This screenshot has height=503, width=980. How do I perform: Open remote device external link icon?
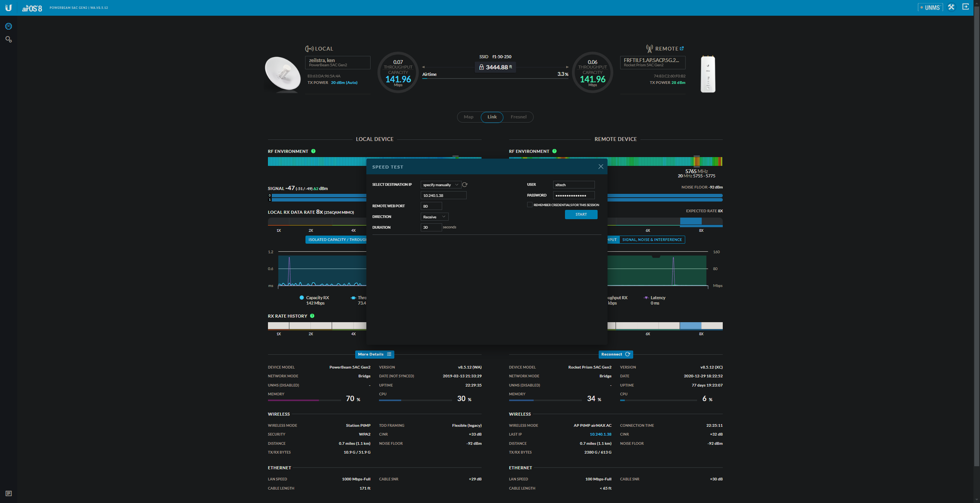point(682,49)
